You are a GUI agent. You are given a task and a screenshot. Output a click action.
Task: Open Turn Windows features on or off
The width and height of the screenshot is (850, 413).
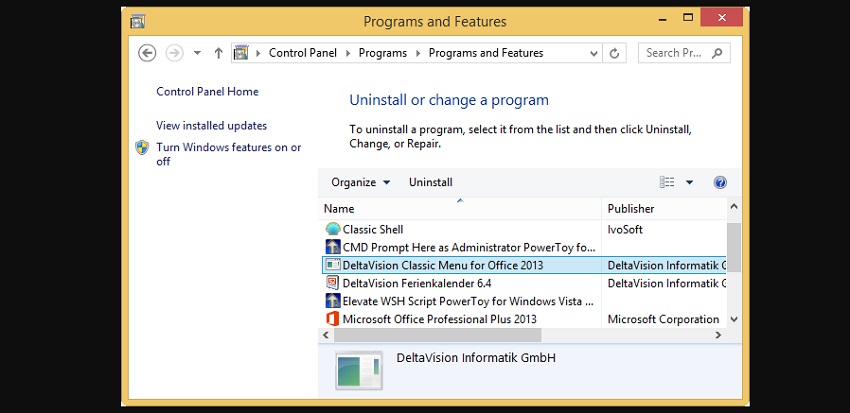(228, 154)
